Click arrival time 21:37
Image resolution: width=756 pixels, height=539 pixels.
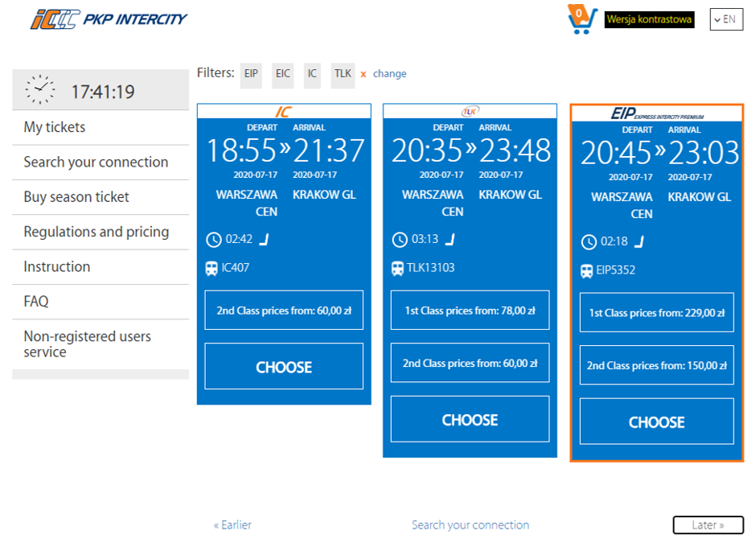pyautogui.click(x=328, y=150)
